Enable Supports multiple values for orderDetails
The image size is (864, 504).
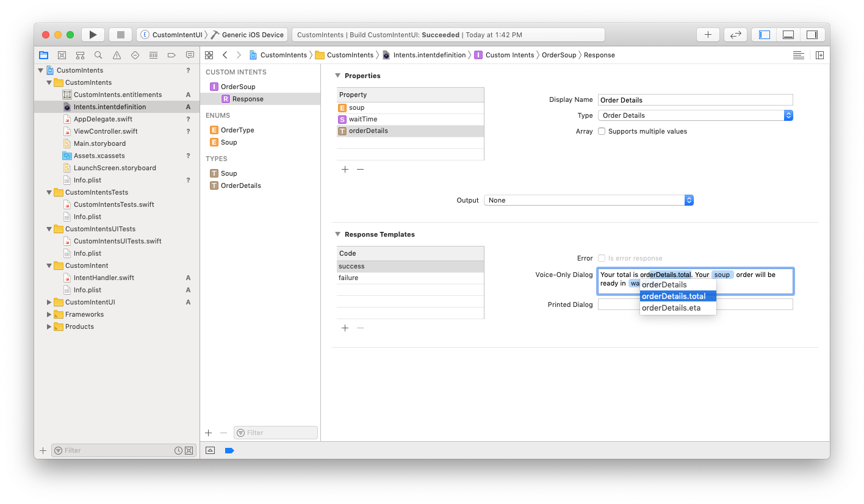601,131
